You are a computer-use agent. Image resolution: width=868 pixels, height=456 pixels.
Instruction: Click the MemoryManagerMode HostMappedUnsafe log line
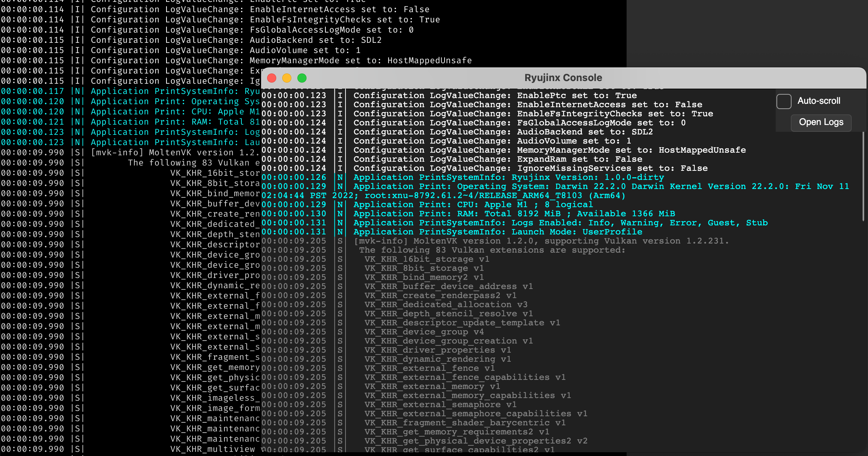[x=549, y=150]
